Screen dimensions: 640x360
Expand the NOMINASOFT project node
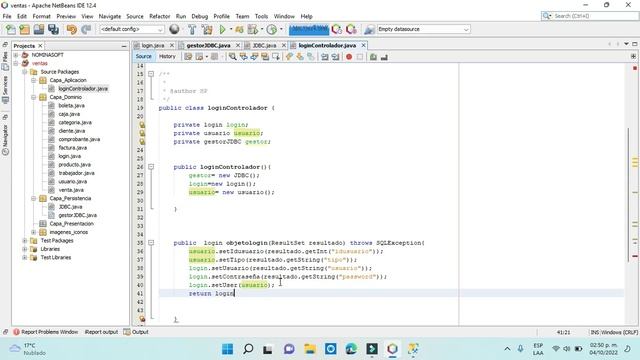tap(16, 55)
